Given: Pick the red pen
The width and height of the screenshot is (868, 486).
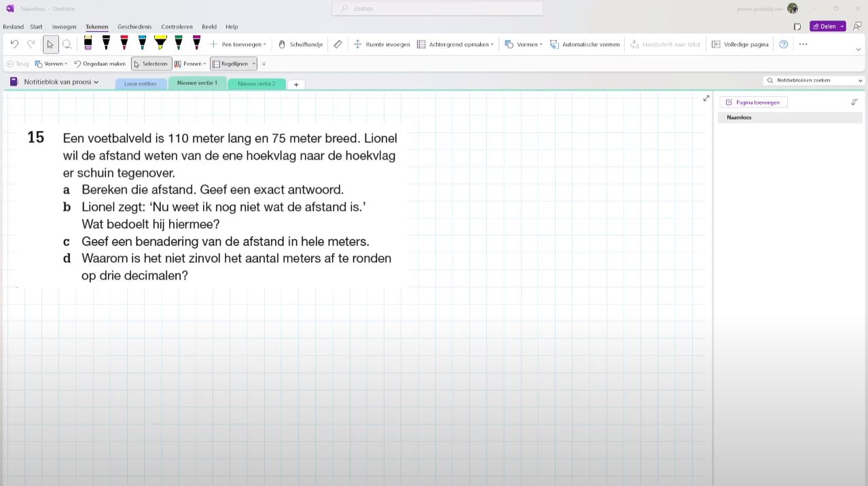Looking at the screenshot, I should pos(124,43).
